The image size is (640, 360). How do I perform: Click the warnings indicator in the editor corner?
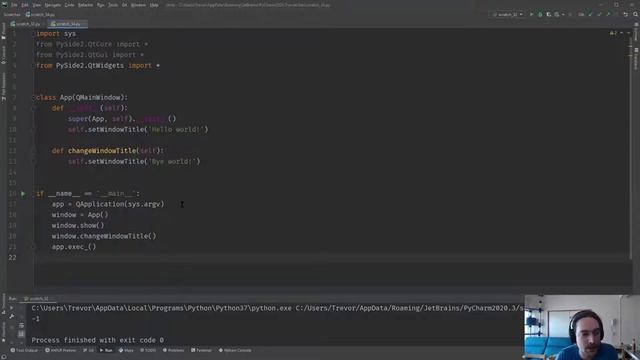coord(613,33)
